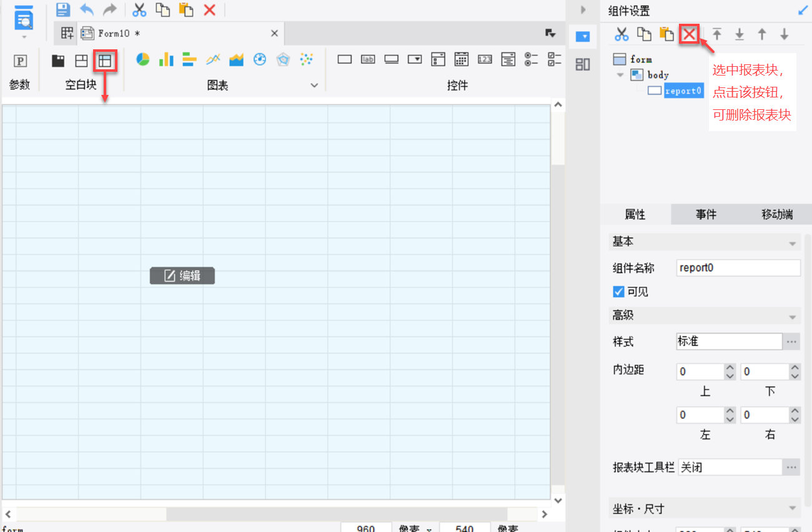Pick the calendar date widget icon

pyautogui.click(x=461, y=59)
